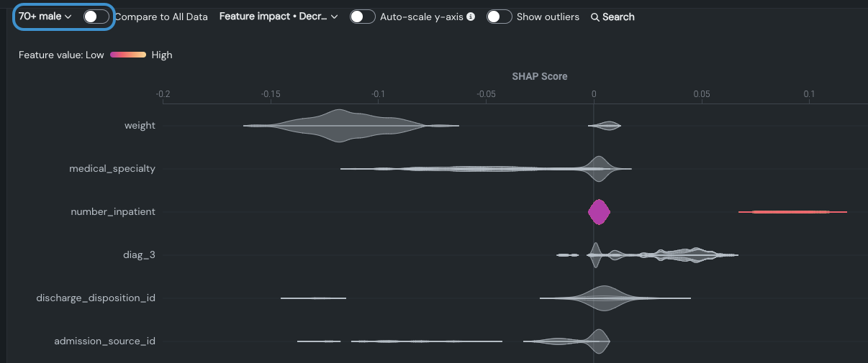Click the red high-value number_inpatient streak
868x363 pixels.
pyautogui.click(x=792, y=212)
